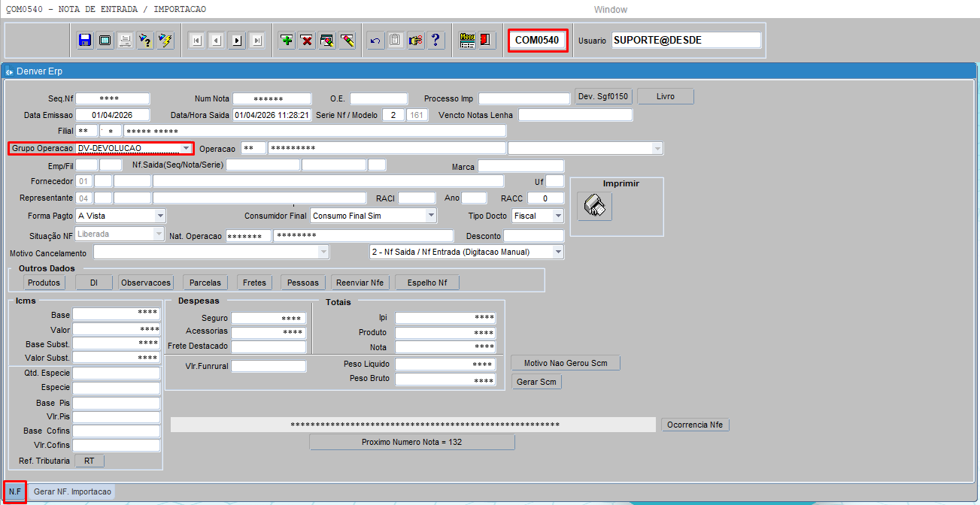Switch to Gerar NF. Importacao tab
This screenshot has width=980, height=505.
[72, 491]
